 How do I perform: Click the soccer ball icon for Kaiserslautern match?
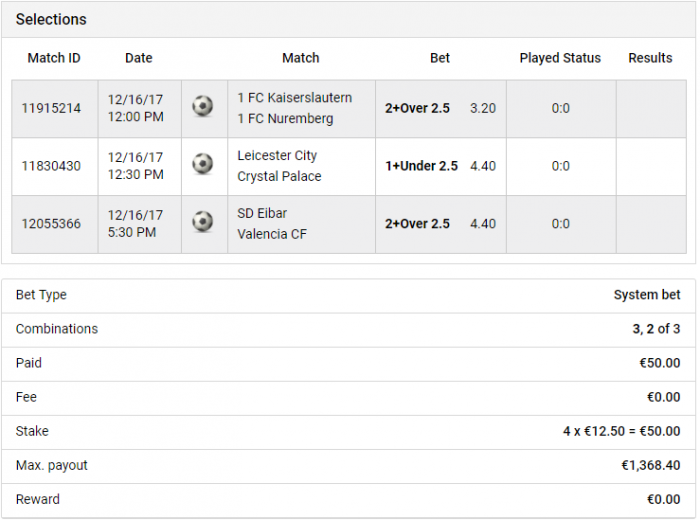tap(203, 106)
